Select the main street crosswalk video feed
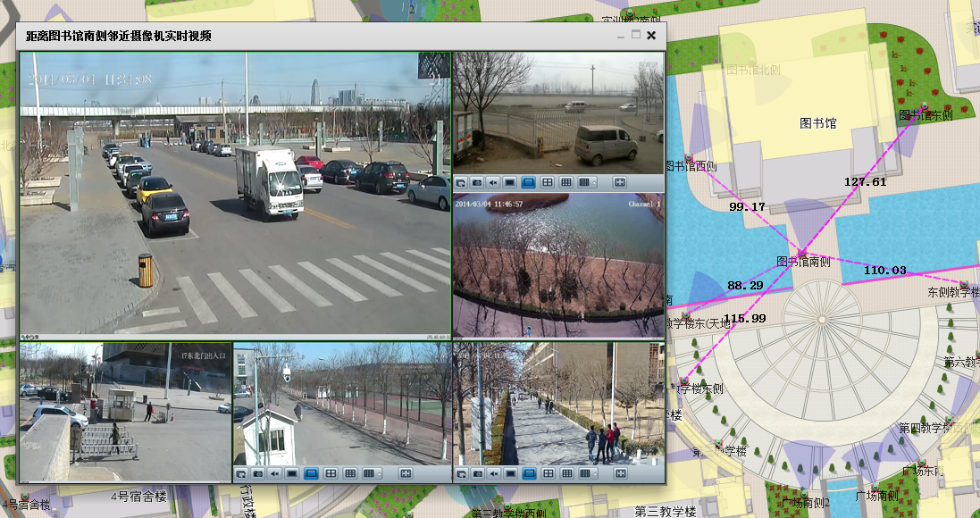This screenshot has height=518, width=980. (235, 192)
